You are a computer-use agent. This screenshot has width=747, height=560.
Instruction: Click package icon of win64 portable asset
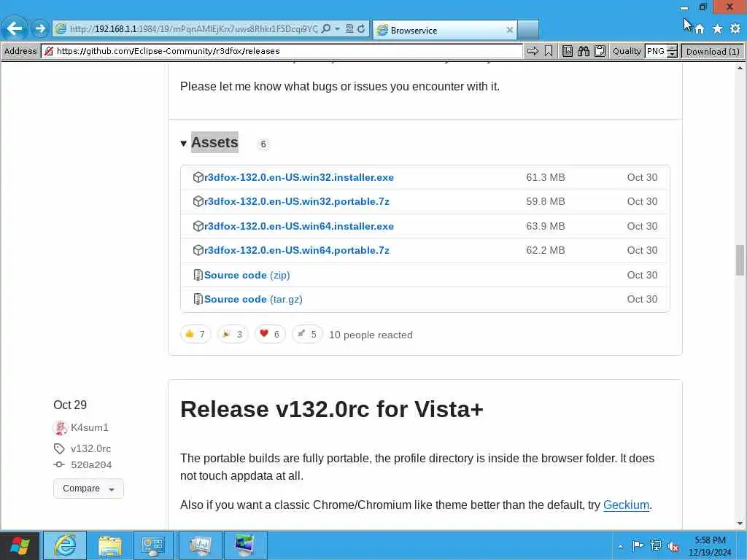198,250
